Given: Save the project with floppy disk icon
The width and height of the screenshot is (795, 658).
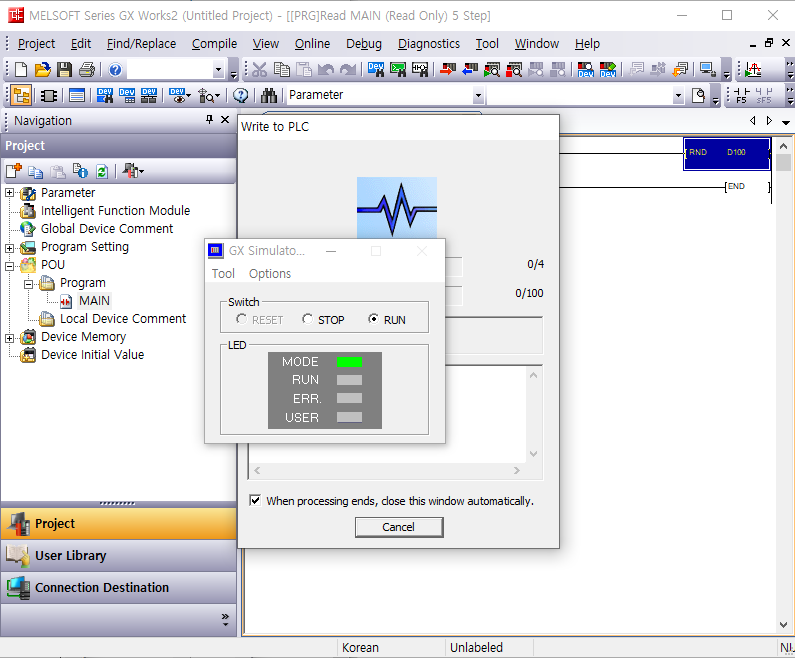Looking at the screenshot, I should (64, 69).
